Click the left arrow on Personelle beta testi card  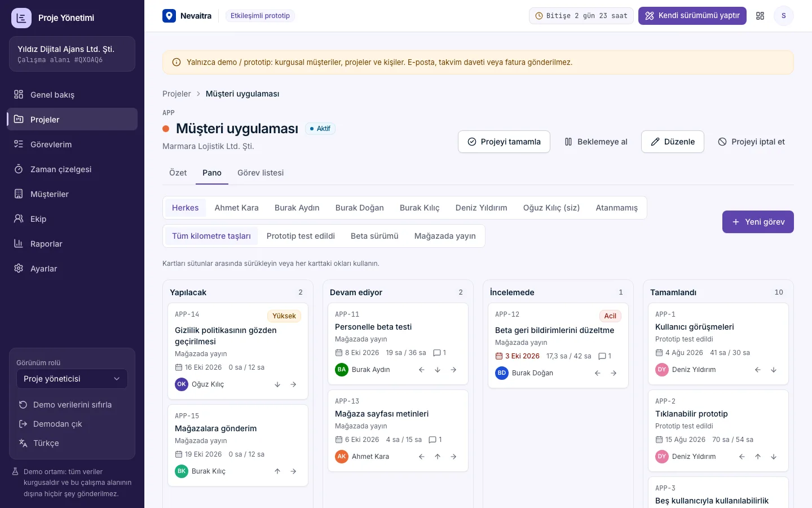[422, 370]
